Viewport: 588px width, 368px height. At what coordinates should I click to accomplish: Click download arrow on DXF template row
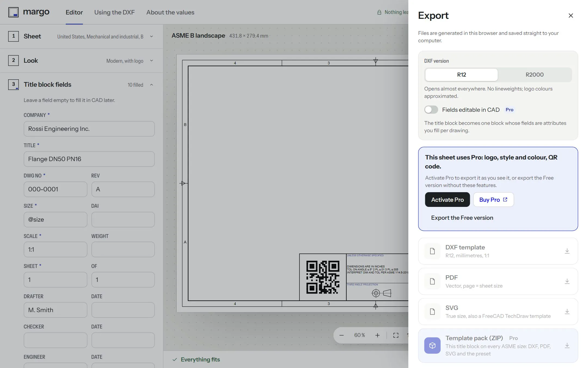coord(567,251)
